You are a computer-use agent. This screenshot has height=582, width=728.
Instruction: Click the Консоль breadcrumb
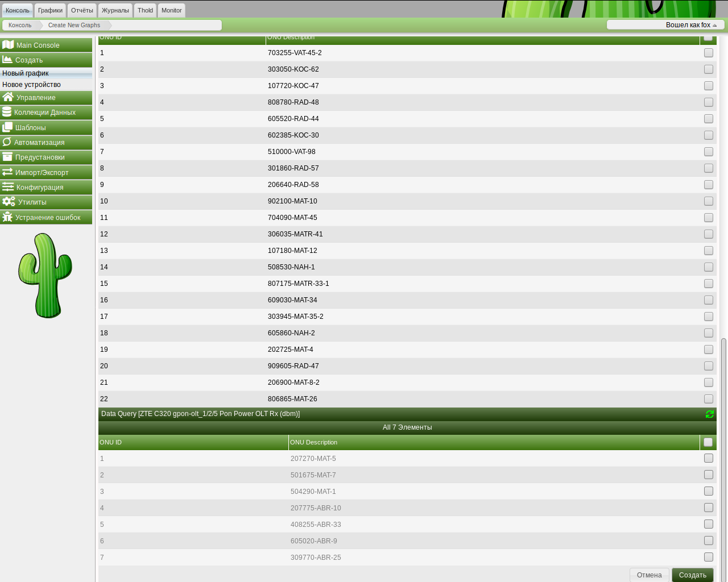coord(20,25)
